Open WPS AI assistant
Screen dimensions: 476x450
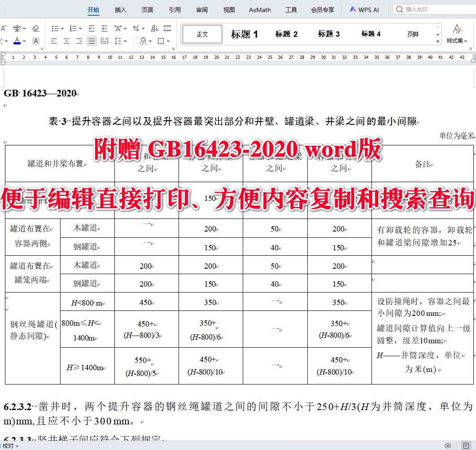point(364,9)
